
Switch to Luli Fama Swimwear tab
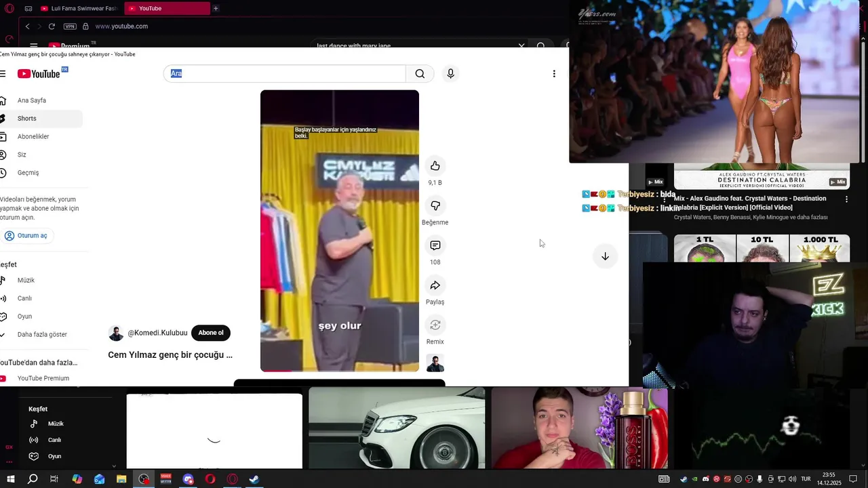pos(79,8)
